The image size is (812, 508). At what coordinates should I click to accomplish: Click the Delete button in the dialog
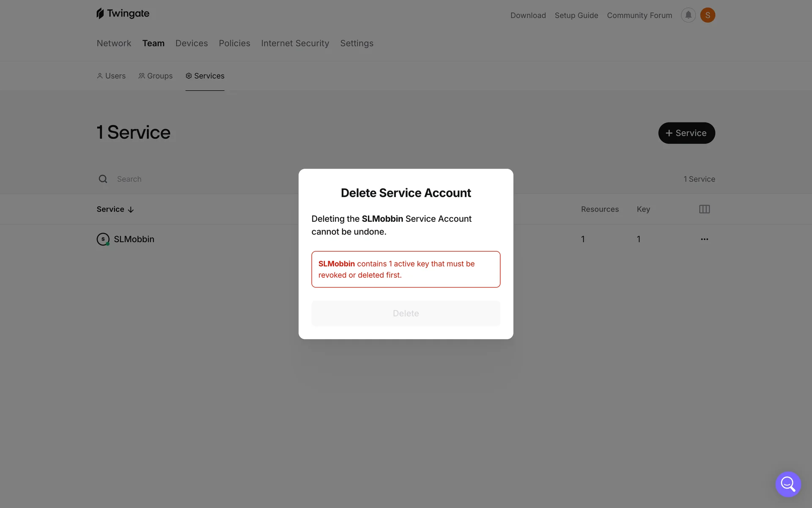coord(406,313)
